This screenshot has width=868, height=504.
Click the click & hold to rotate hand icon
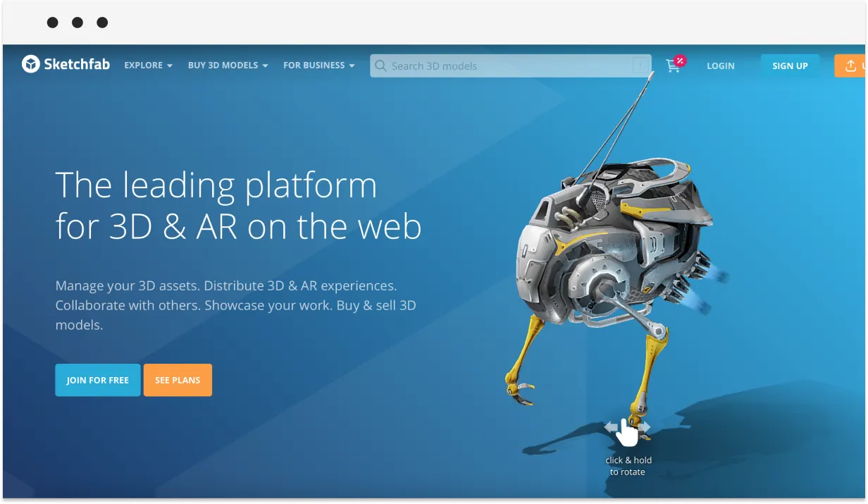[626, 431]
